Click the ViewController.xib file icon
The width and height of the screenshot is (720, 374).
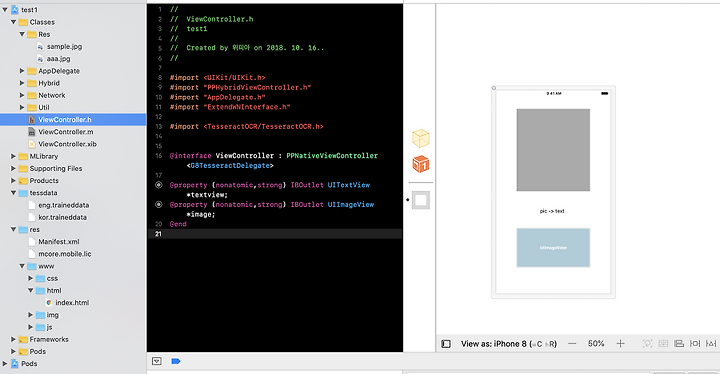click(x=31, y=144)
